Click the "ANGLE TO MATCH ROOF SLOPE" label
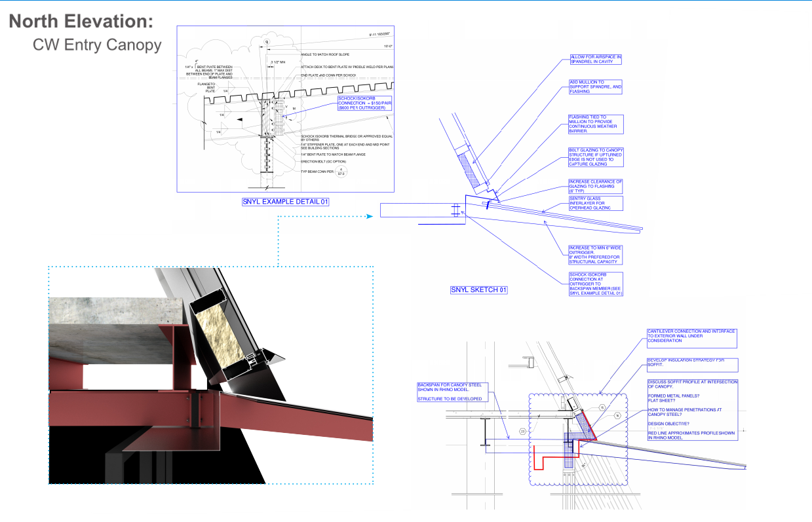The height and width of the screenshot is (522, 812). [x=326, y=54]
